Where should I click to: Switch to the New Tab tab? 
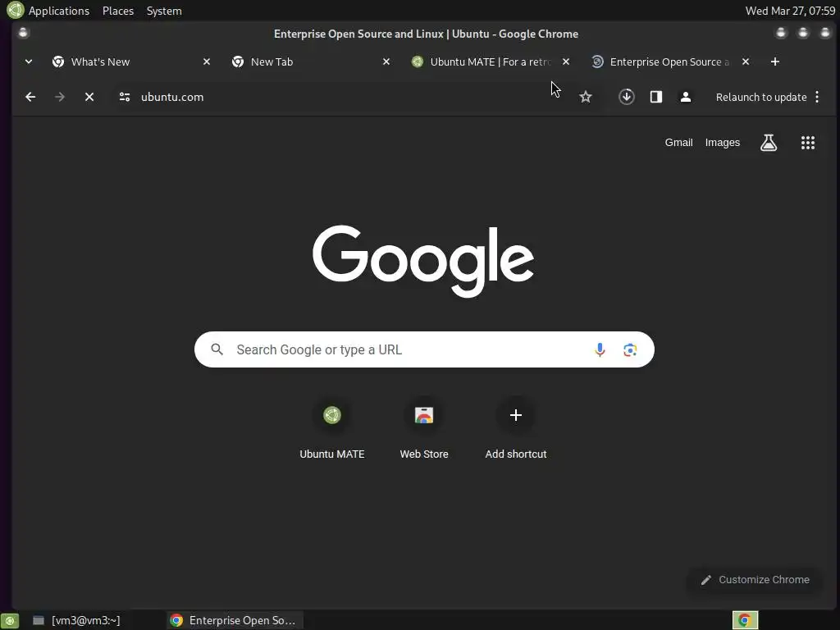pyautogui.click(x=310, y=62)
